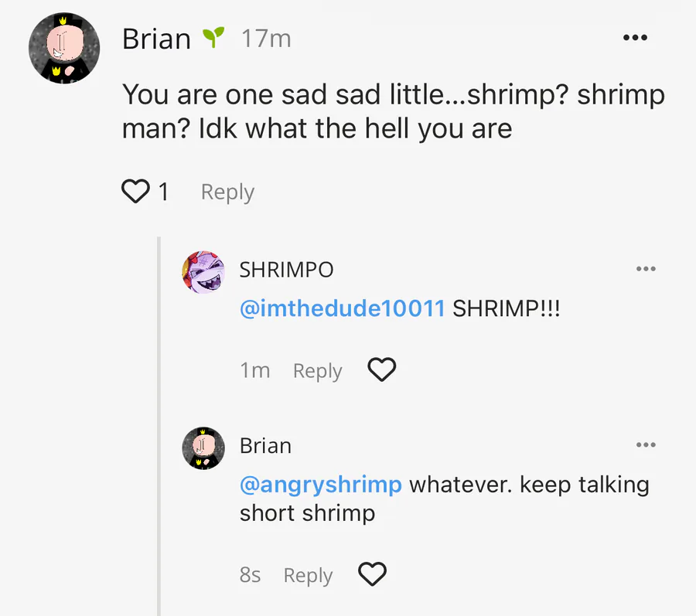This screenshot has width=696, height=616.
Task: Click the 17m timestamp on Brian's comment
Action: click(266, 38)
